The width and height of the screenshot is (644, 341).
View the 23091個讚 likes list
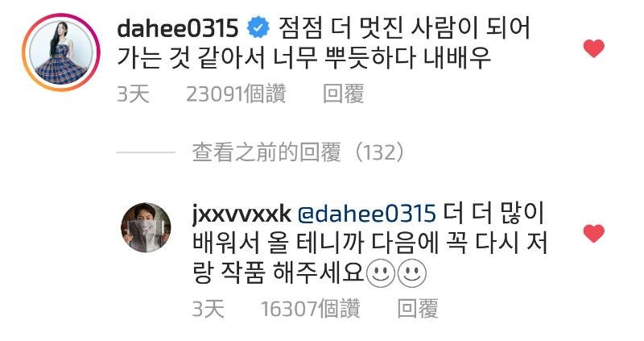(236, 94)
